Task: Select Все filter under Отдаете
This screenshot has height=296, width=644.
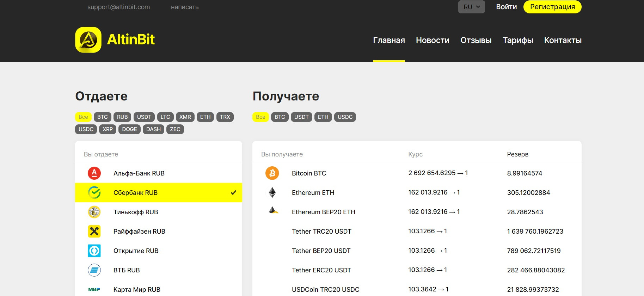Action: 83,117
